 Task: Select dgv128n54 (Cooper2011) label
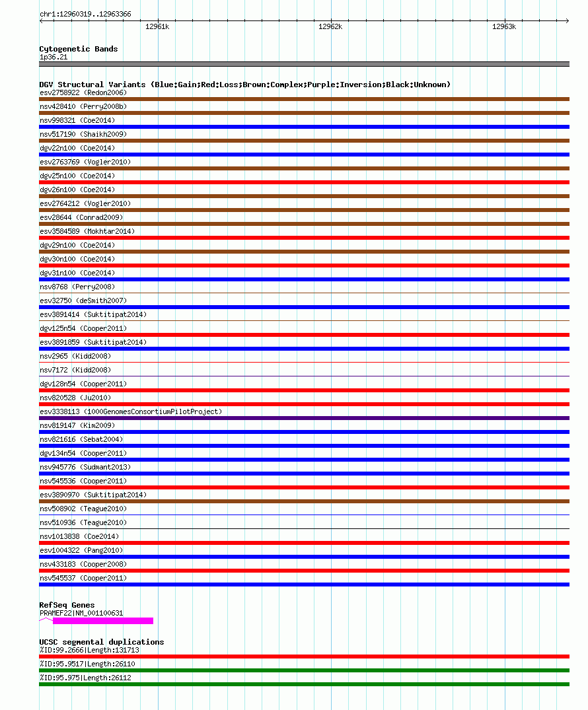pyautogui.click(x=83, y=384)
